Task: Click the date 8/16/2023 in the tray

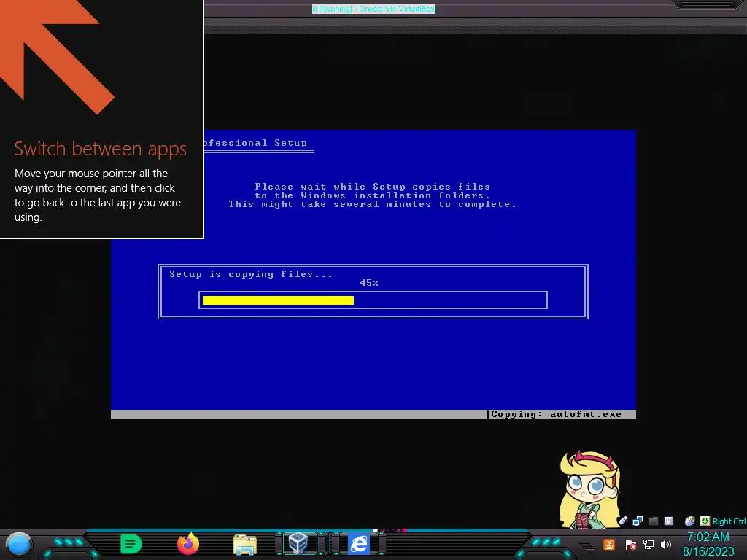Action: pos(708,551)
